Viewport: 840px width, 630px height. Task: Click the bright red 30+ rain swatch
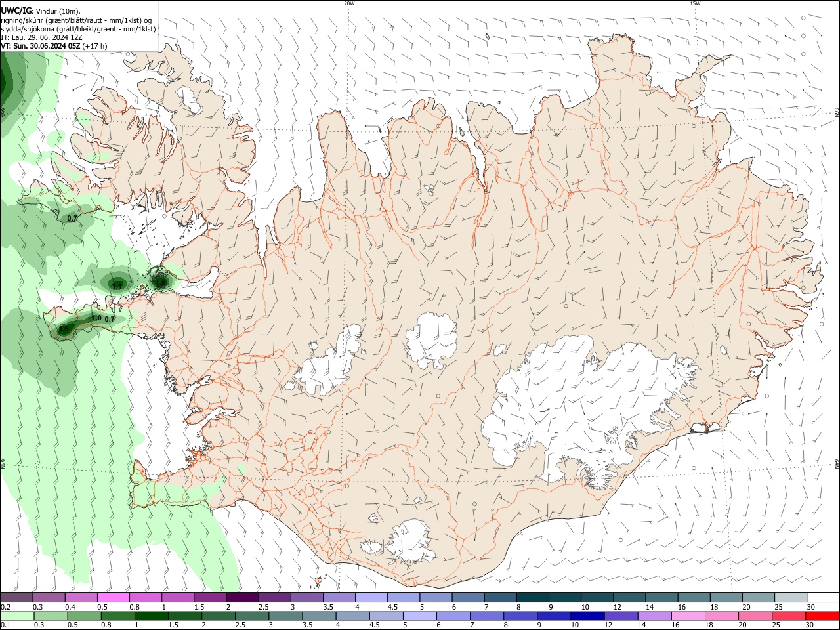click(822, 616)
